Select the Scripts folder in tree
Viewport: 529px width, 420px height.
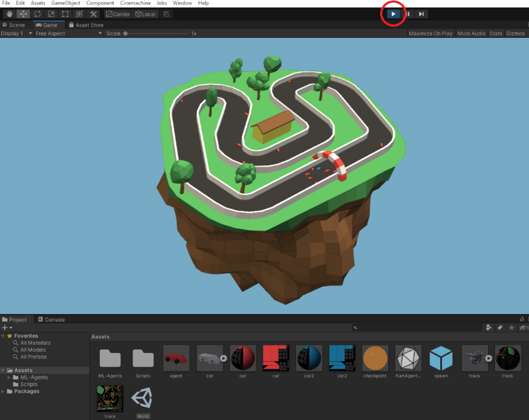(x=29, y=384)
